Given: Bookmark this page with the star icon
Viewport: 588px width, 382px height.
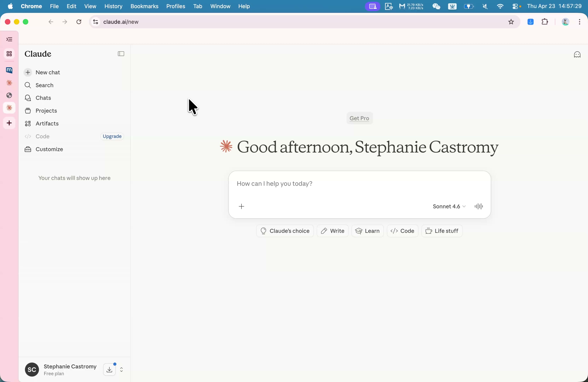Looking at the screenshot, I should [511, 22].
